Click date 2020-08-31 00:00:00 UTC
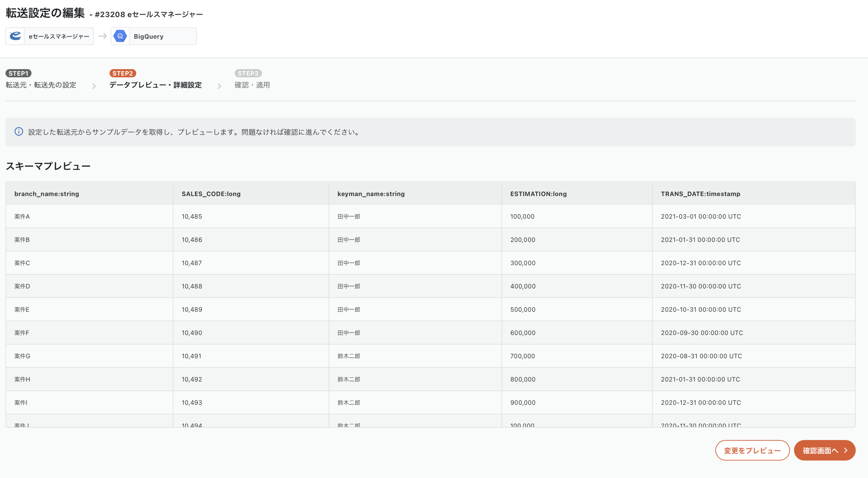This screenshot has width=868, height=478. pyautogui.click(x=701, y=356)
